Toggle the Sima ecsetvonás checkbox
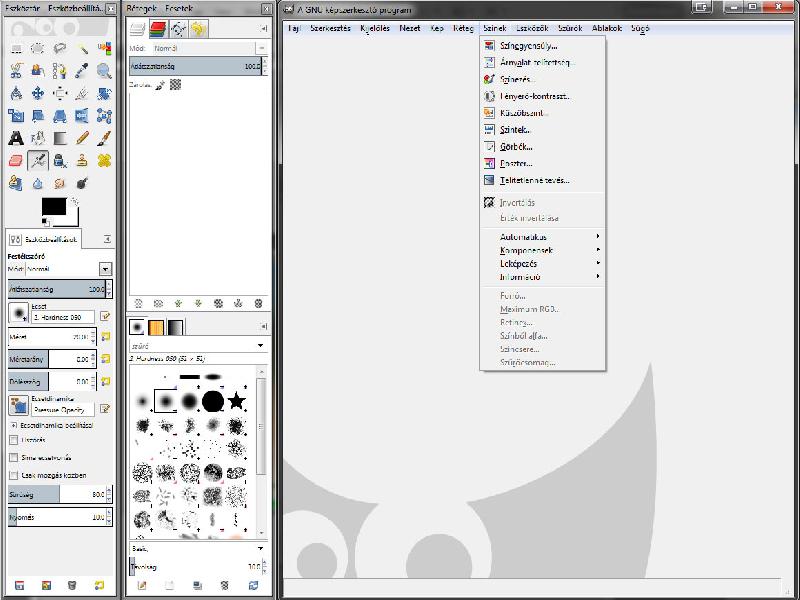 point(14,458)
